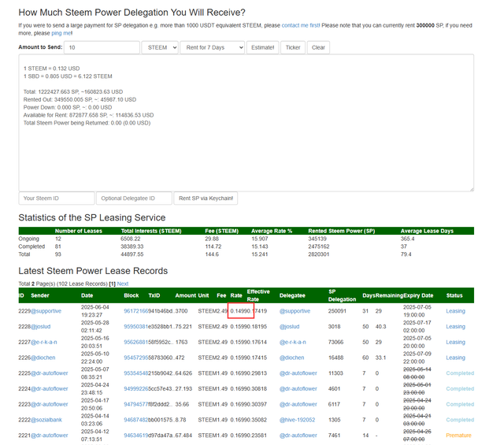
Task: Click the Optional Delegatee ID field
Action: (x=134, y=198)
